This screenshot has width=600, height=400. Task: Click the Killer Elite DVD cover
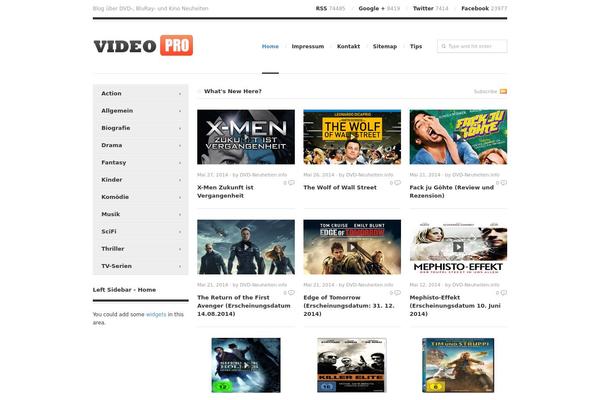[x=352, y=365]
